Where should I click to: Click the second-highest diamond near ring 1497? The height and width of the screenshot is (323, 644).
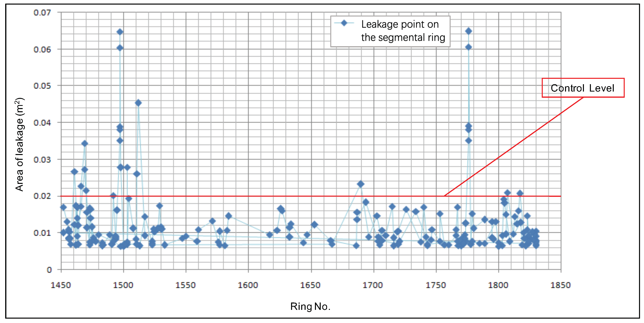click(120, 48)
